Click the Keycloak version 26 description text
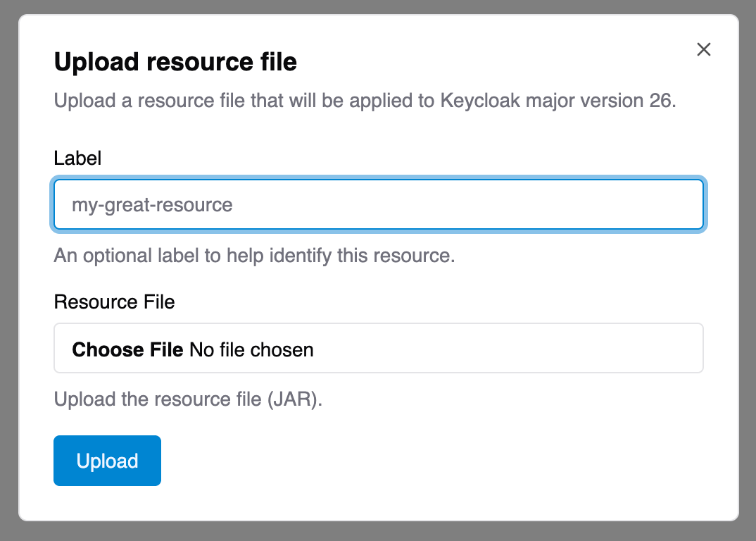Viewport: 756px width, 541px height. [364, 101]
